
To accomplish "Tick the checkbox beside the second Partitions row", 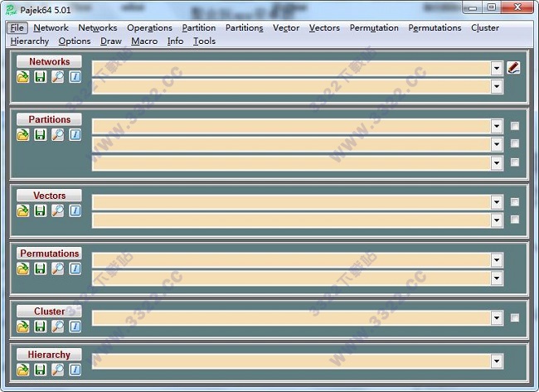I will pyautogui.click(x=515, y=143).
